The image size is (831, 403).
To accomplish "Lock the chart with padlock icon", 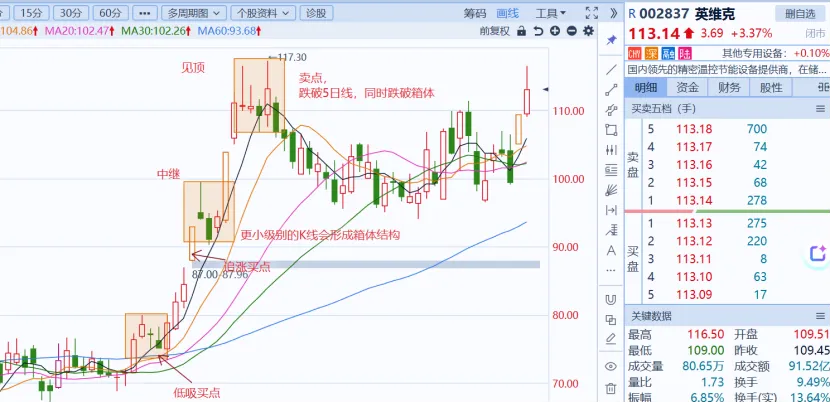I will click(521, 31).
